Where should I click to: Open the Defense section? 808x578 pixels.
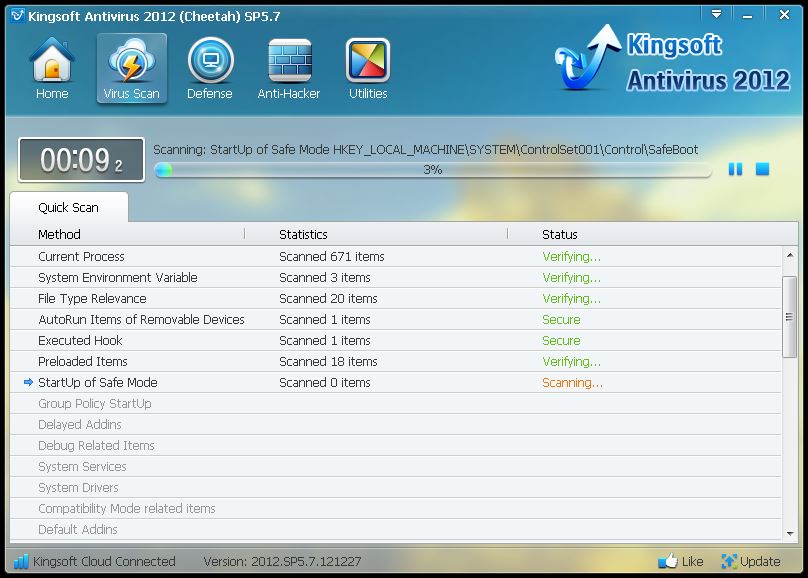[210, 69]
